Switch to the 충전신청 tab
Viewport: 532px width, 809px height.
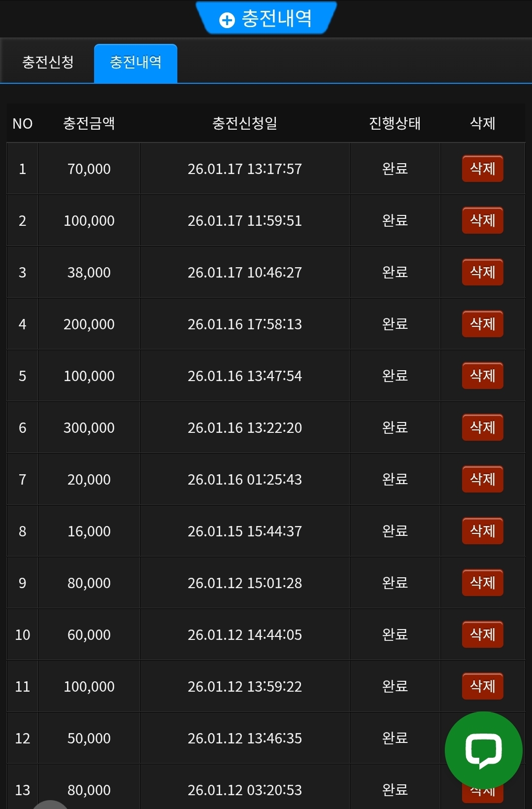[48, 62]
